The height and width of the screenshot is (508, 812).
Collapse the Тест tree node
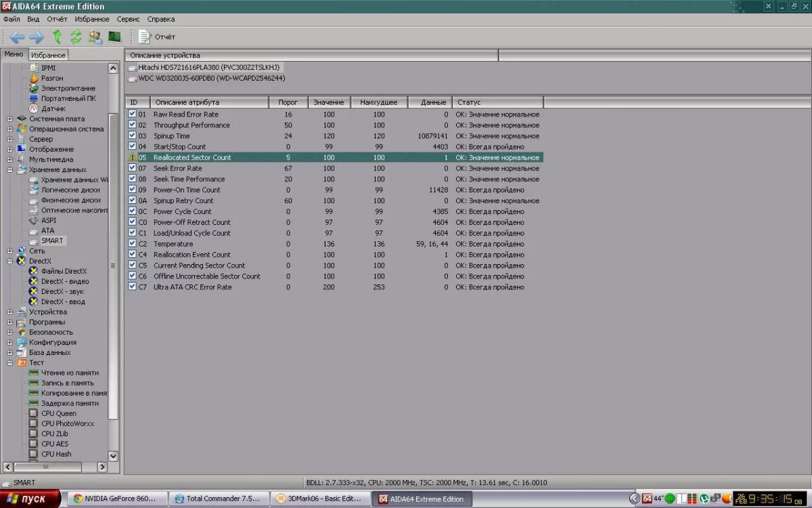10,363
